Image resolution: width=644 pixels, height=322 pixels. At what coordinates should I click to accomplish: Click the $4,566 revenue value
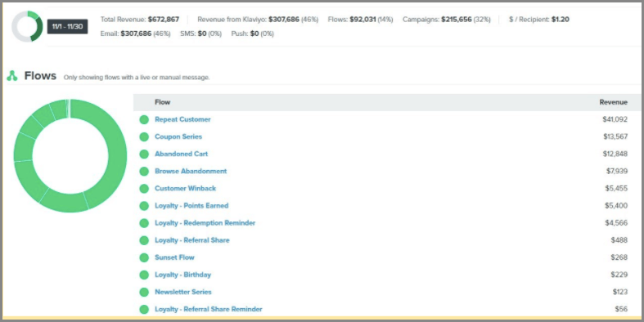click(616, 223)
